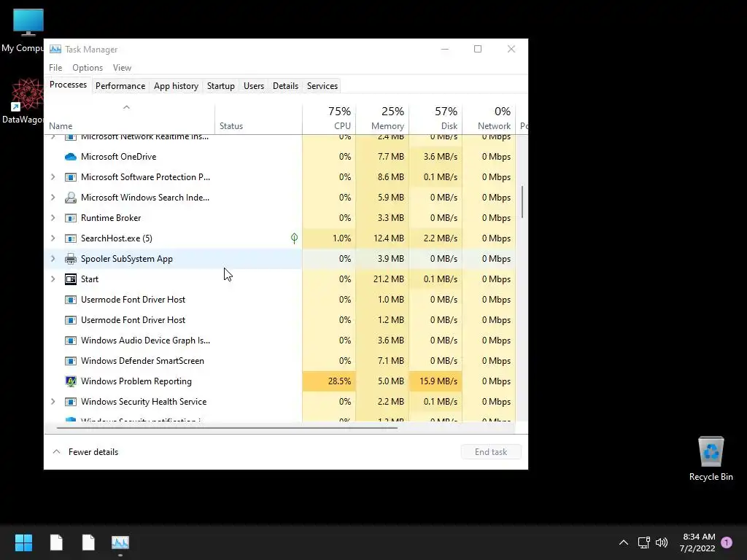Screen dimensions: 747x560
Task: Click the End task button
Action: pyautogui.click(x=491, y=452)
